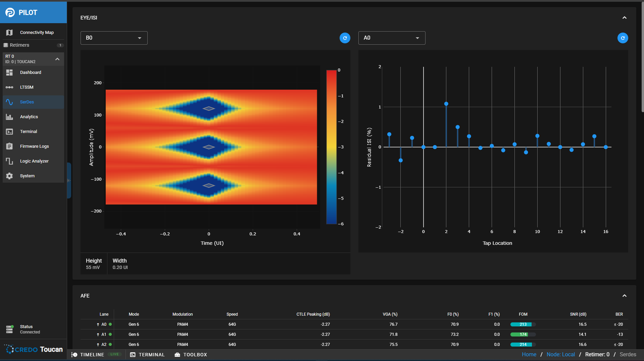Select the LTSSM icon in sidebar
Screen dimensions: 644x361
9,87
